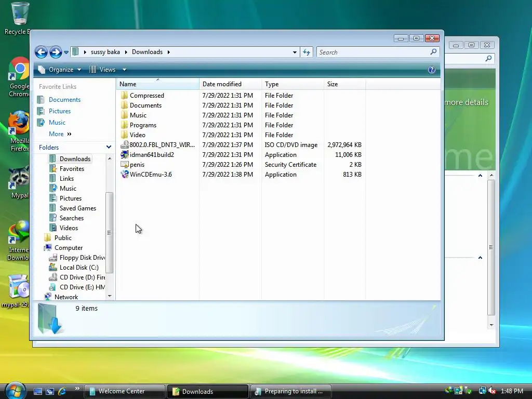Select Favorites in the folder tree
Image resolution: width=532 pixels, height=399 pixels.
click(x=72, y=169)
